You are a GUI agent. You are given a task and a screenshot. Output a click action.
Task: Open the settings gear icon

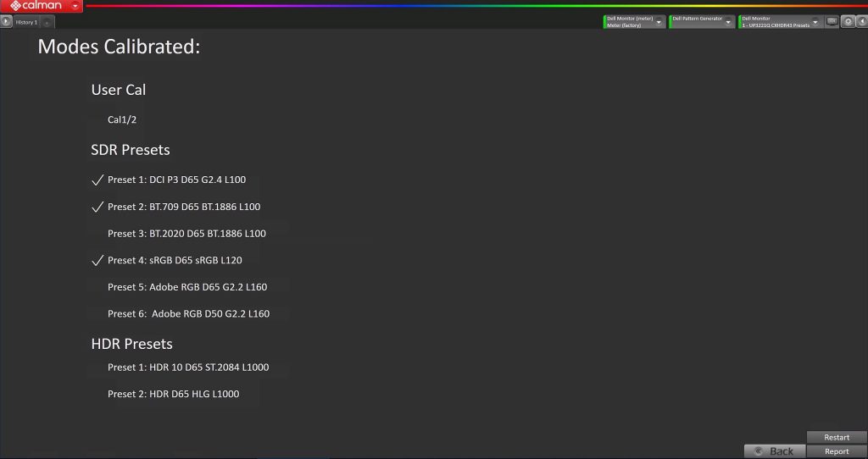click(848, 21)
